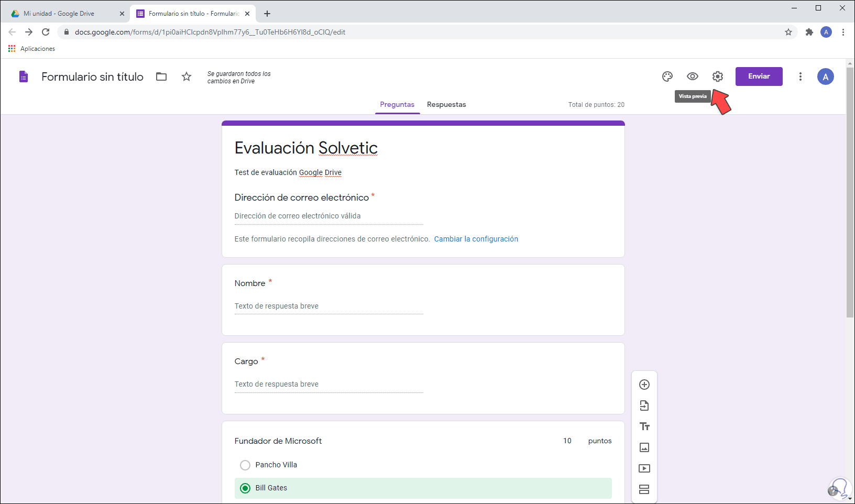Click the Google Forms home icon
The width and height of the screenshot is (855, 504).
(x=24, y=77)
